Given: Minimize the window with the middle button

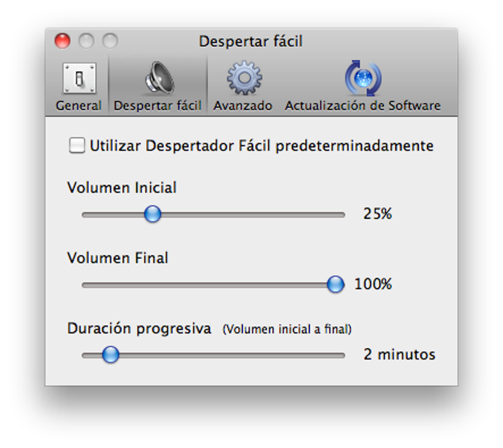Looking at the screenshot, I should pyautogui.click(x=86, y=41).
